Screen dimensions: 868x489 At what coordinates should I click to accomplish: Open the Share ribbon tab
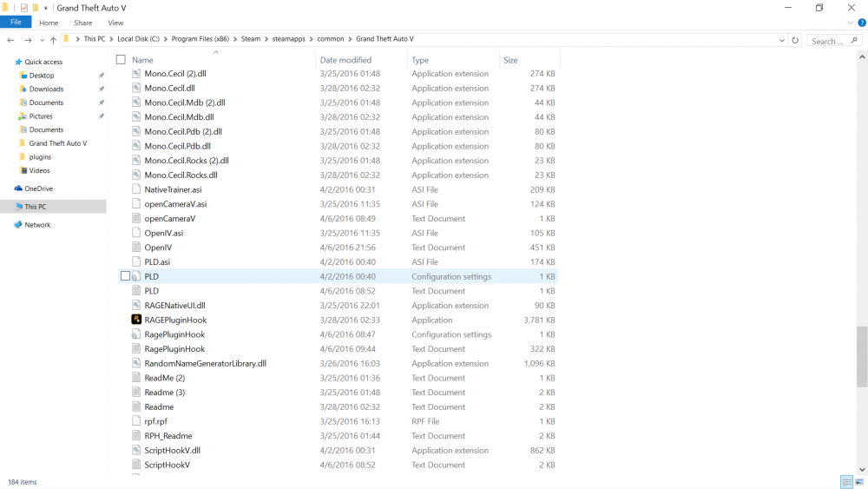83,23
